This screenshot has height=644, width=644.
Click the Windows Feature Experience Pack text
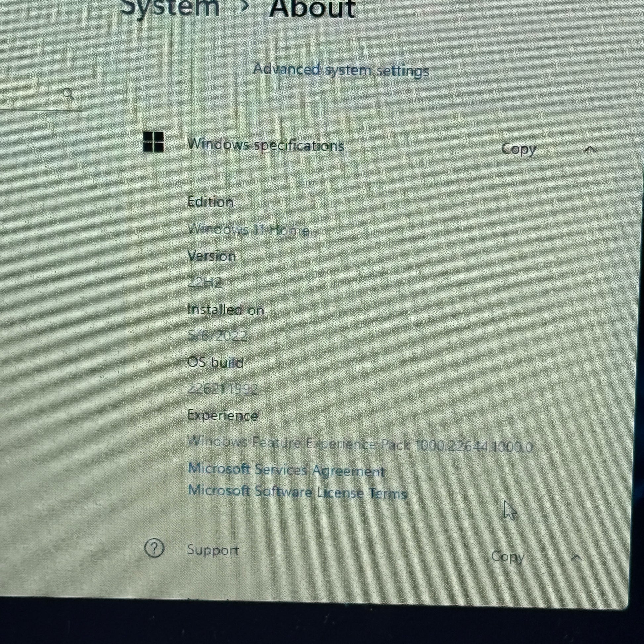click(359, 444)
